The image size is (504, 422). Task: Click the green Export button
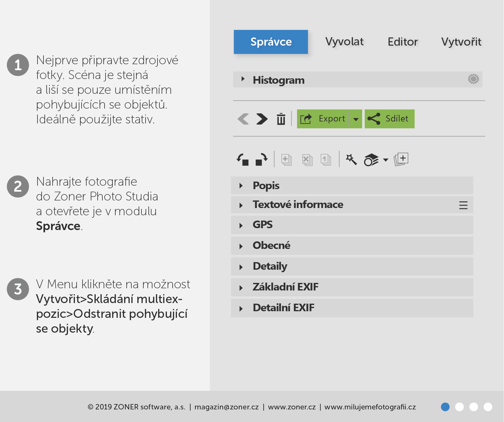click(323, 119)
